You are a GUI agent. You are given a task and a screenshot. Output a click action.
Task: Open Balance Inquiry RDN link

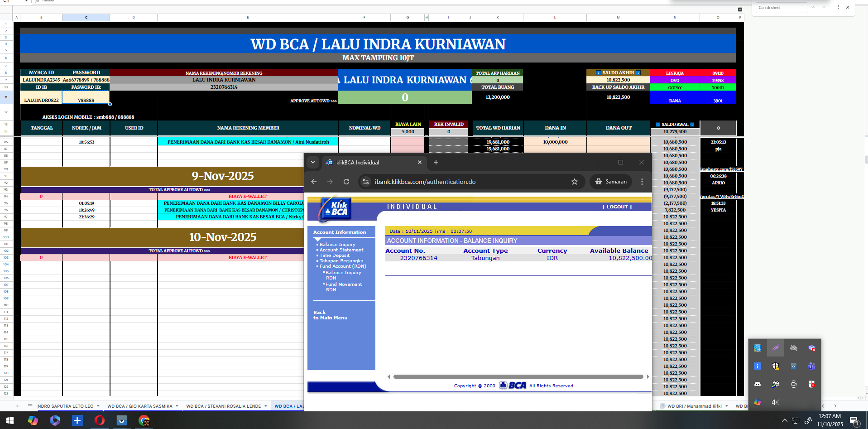coord(343,275)
